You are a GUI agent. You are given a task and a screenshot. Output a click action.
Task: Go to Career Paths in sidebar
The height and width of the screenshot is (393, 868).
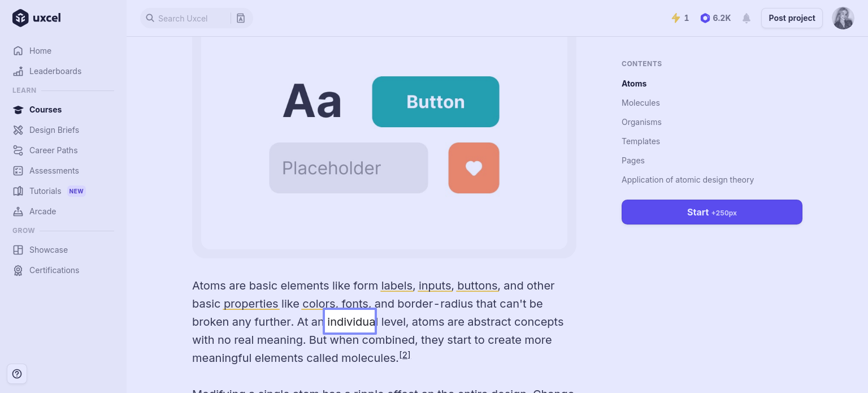point(53,150)
